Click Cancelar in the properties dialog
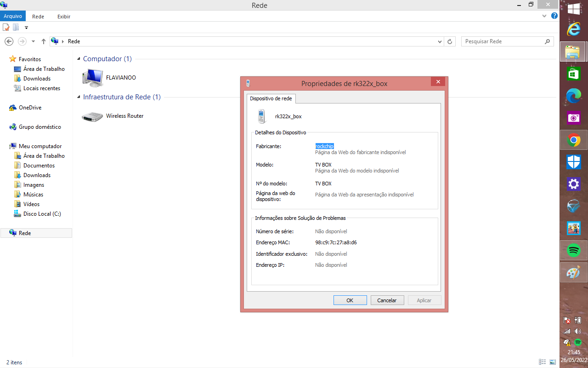The image size is (588, 368). tap(387, 300)
